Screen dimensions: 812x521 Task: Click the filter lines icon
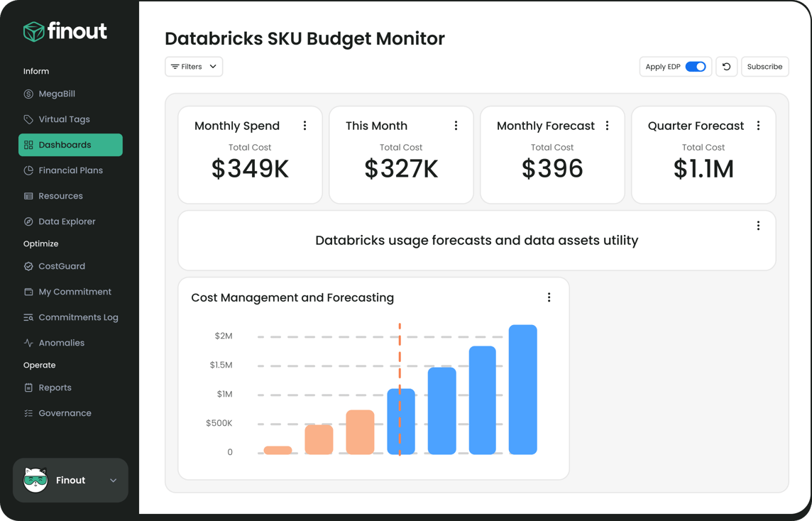click(175, 67)
